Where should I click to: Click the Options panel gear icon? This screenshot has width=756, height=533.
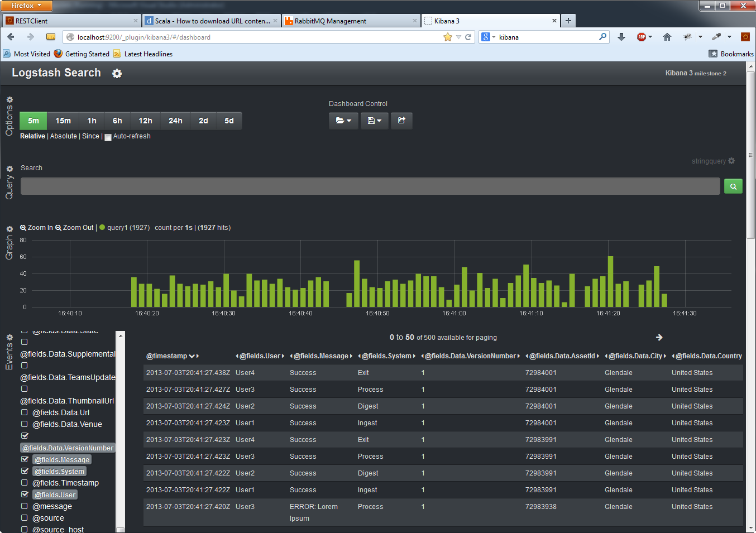pyautogui.click(x=9, y=100)
